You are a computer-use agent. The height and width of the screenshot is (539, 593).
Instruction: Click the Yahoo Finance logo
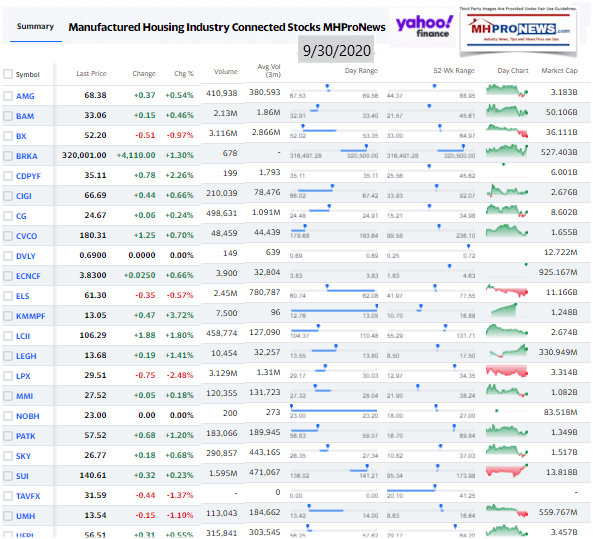pyautogui.click(x=424, y=26)
